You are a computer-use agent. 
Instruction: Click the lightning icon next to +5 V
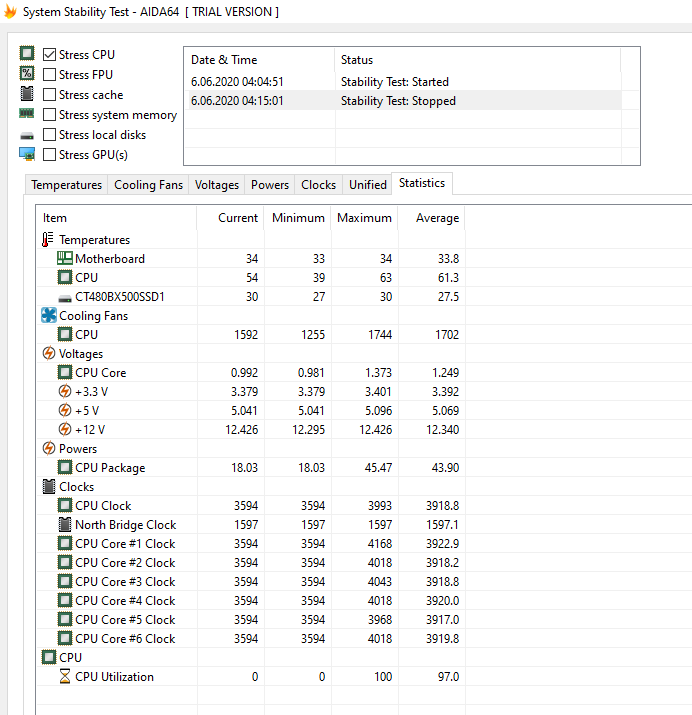[65, 410]
